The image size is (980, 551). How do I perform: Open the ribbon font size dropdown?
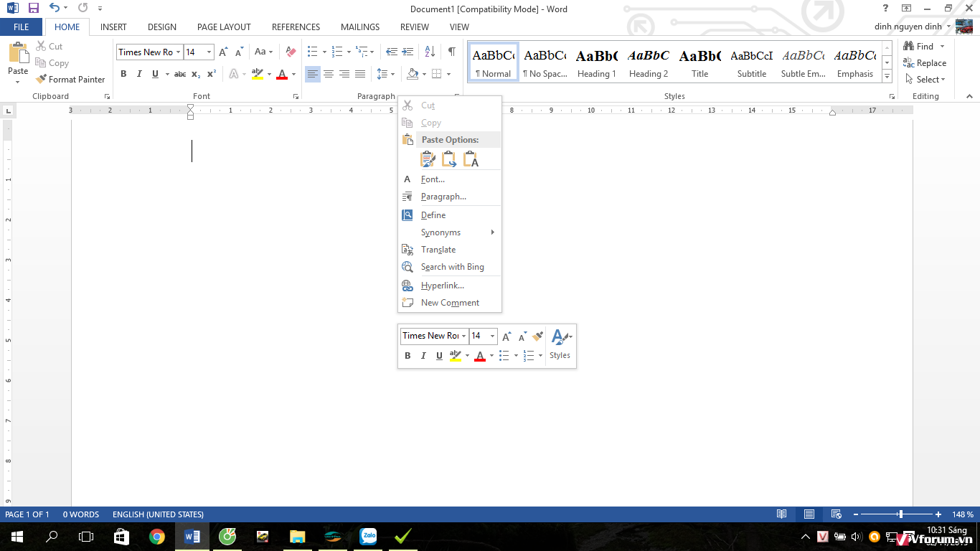(209, 52)
